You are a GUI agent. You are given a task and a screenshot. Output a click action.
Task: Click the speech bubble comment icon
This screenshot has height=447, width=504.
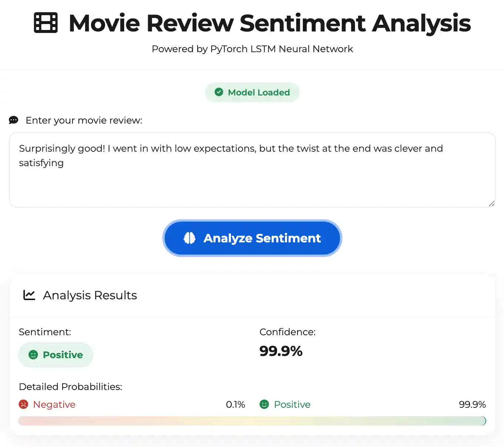pyautogui.click(x=14, y=120)
